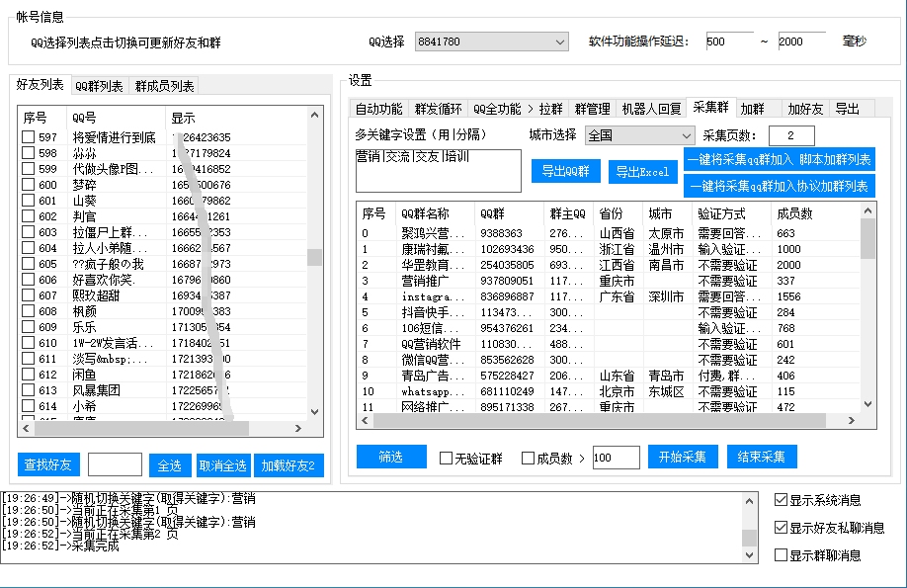The image size is (907, 588).
Task: Check the box for friend row 614 小希
Action: [29, 406]
